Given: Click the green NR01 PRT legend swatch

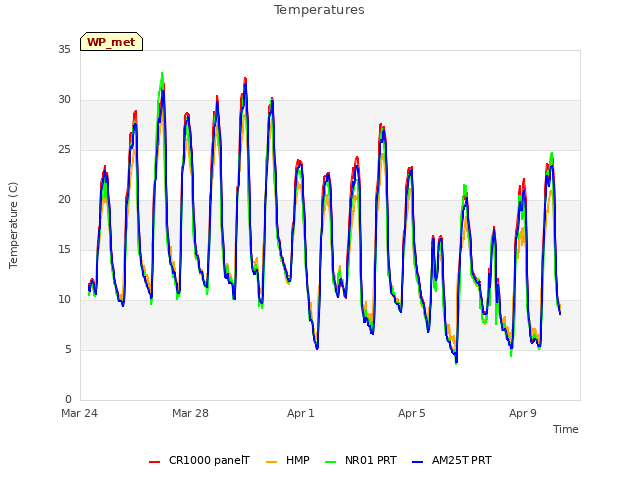Looking at the screenshot, I should tap(331, 461).
